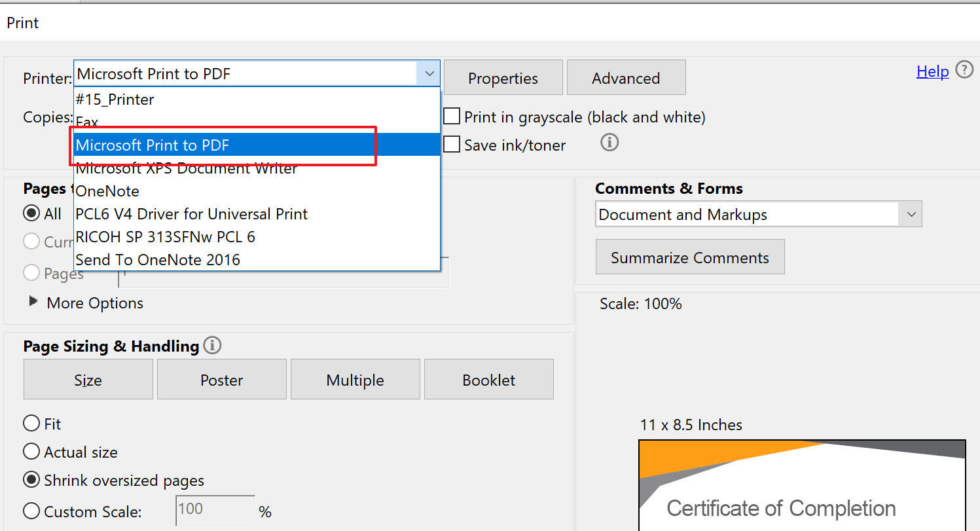The width and height of the screenshot is (980, 531).
Task: Switch to the Booklet sizing mode
Action: coord(488,379)
